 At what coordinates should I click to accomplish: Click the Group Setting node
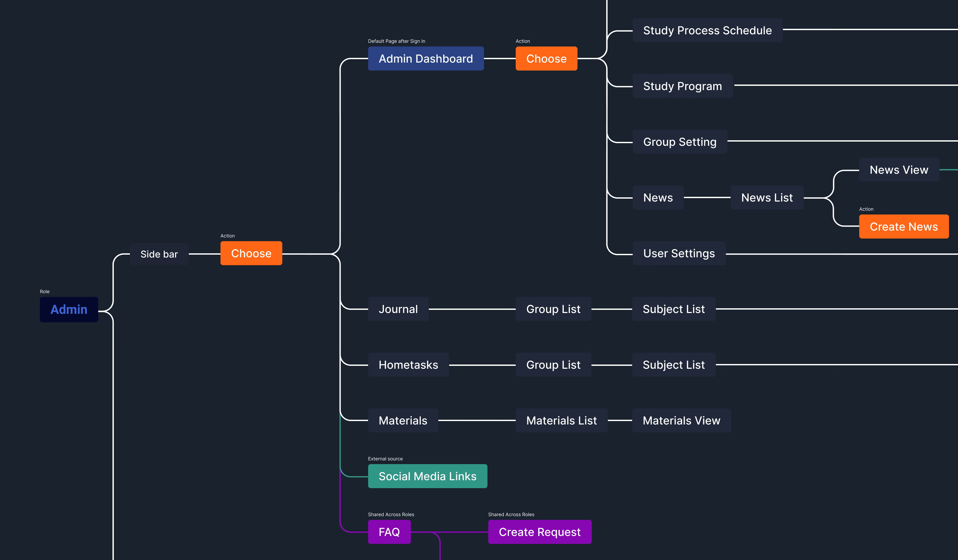679,142
